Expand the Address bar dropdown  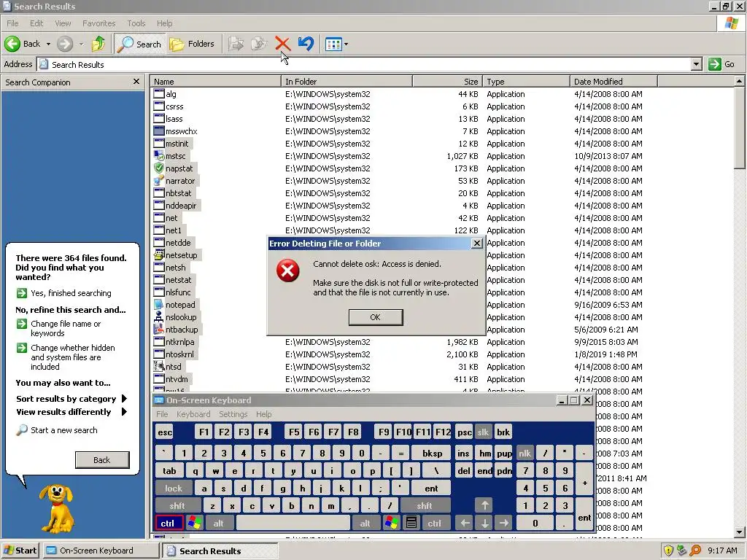(x=697, y=64)
